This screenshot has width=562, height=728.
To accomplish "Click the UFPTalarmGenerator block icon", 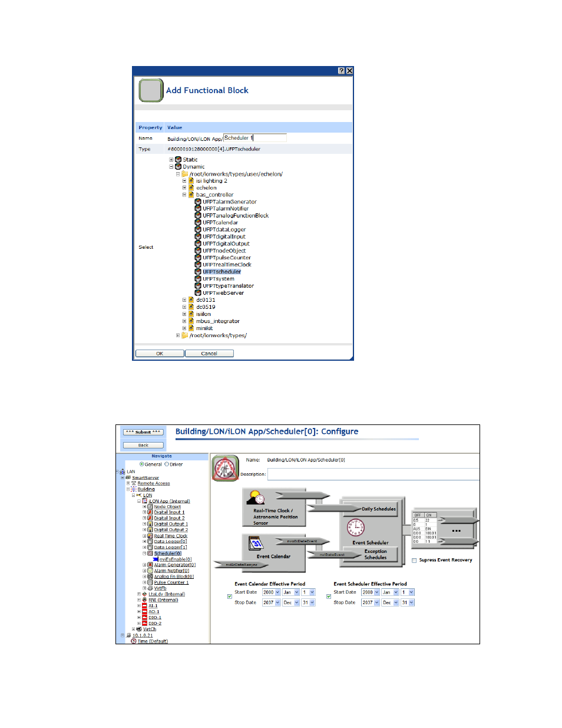I will [198, 202].
